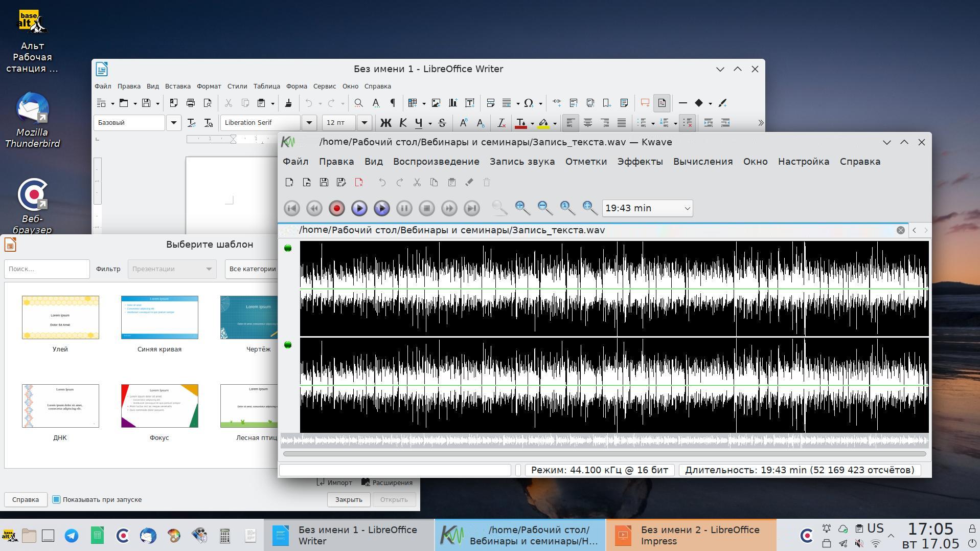Screen dimensions: 980x551
Task: Click Kwave's Save As toolbar icon
Action: tap(341, 182)
